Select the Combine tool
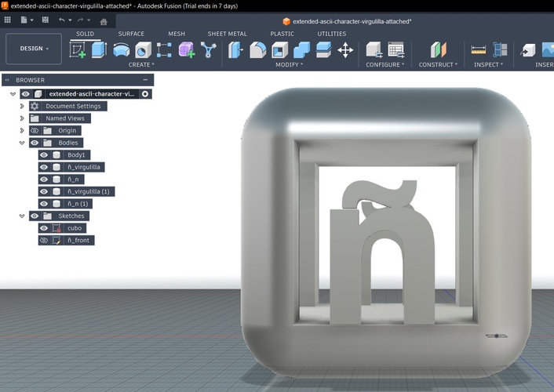Screen dimensions: 554x392 (x=301, y=50)
